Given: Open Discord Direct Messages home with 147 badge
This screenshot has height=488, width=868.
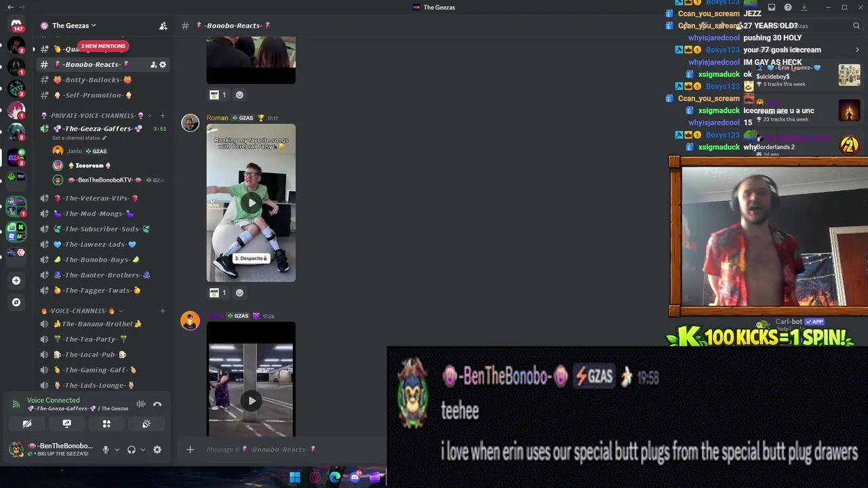Looking at the screenshot, I should tap(16, 25).
